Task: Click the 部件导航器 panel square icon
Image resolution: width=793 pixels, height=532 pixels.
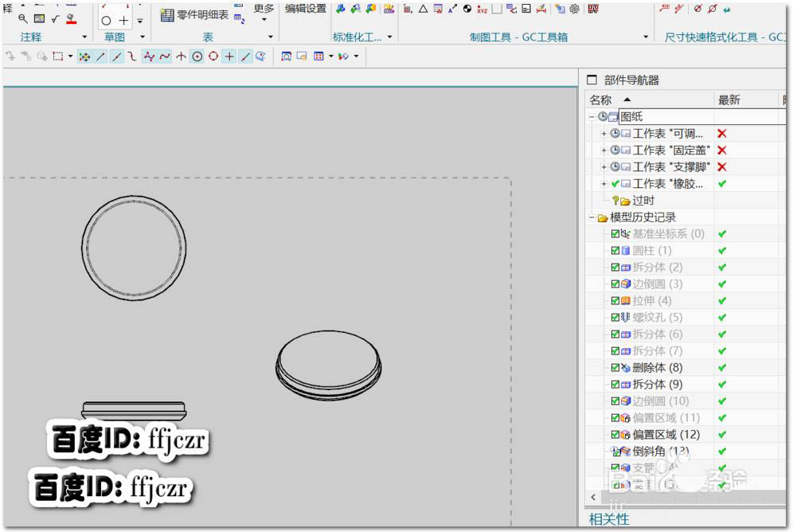Action: [592, 80]
